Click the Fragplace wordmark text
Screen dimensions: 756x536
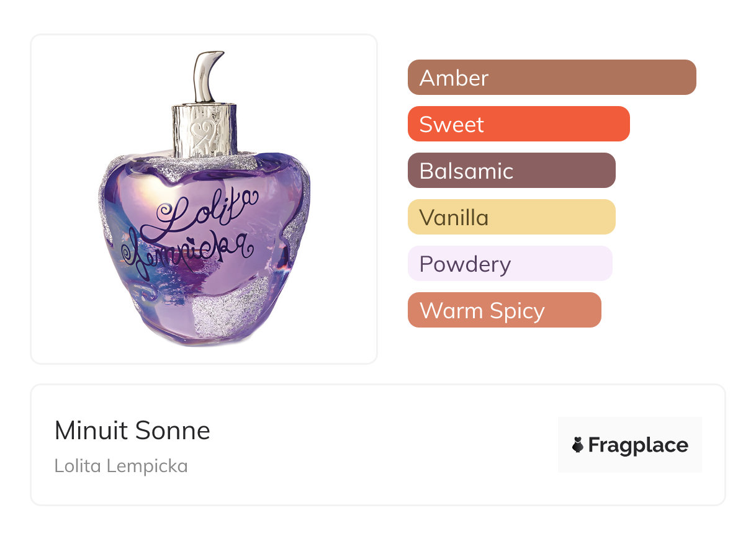(x=638, y=445)
